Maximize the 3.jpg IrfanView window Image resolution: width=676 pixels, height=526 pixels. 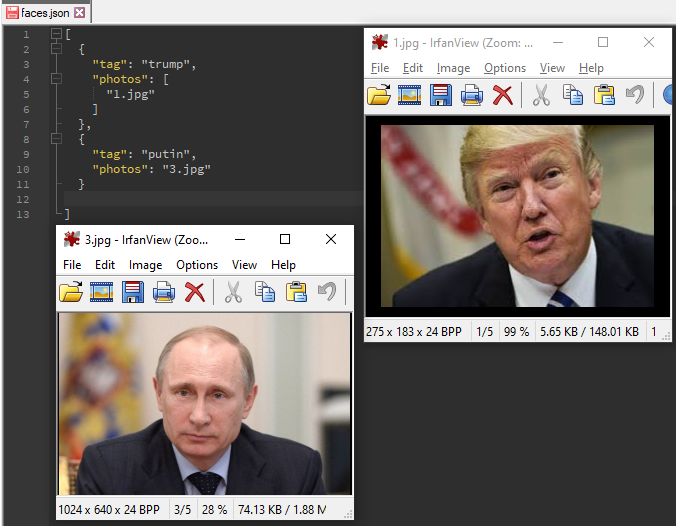pyautogui.click(x=285, y=239)
